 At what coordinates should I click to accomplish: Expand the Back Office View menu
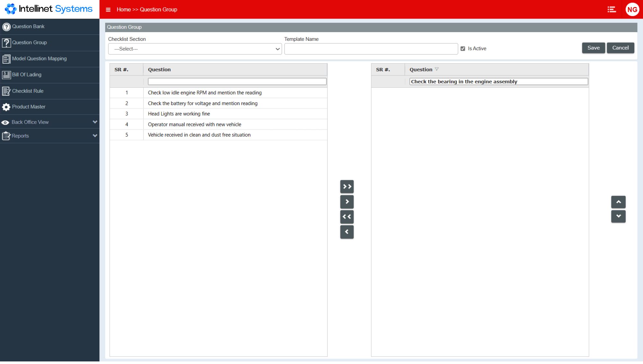coord(30,122)
